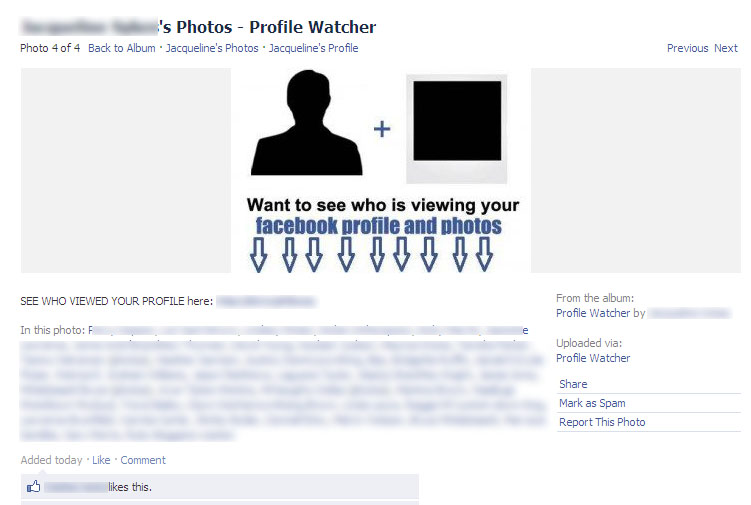The image size is (751, 505).
Task: Click the last blue down arrow
Action: [484, 255]
